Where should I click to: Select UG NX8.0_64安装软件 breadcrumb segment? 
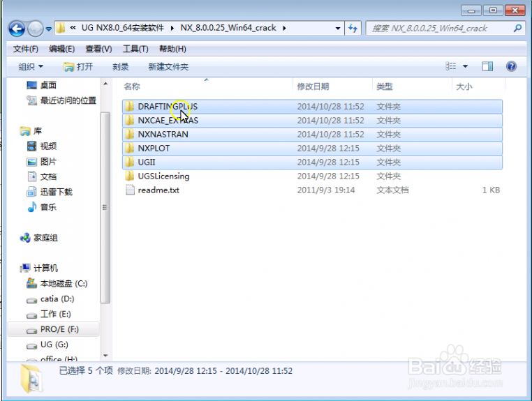click(x=122, y=28)
